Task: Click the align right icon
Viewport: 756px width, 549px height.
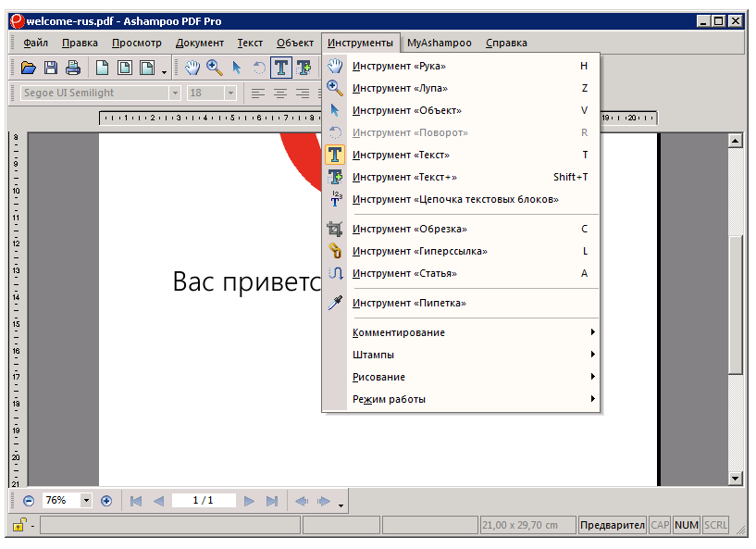Action: coord(303,94)
